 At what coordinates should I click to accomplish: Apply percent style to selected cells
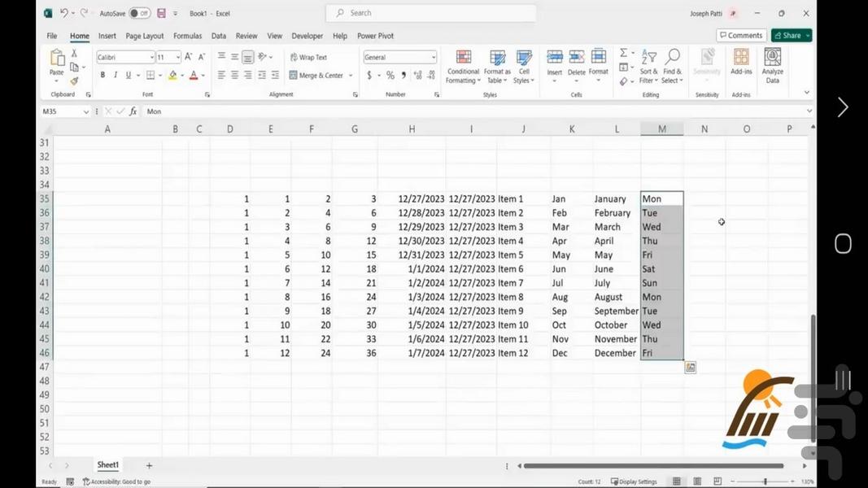(x=390, y=75)
